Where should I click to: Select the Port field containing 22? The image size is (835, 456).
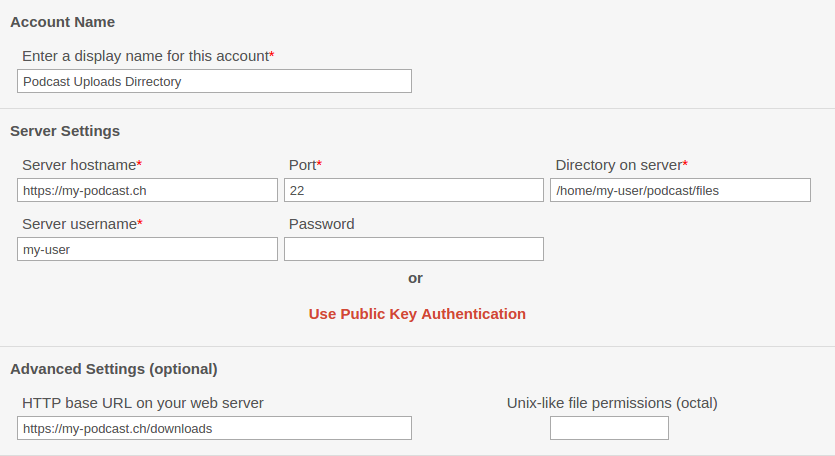point(414,190)
